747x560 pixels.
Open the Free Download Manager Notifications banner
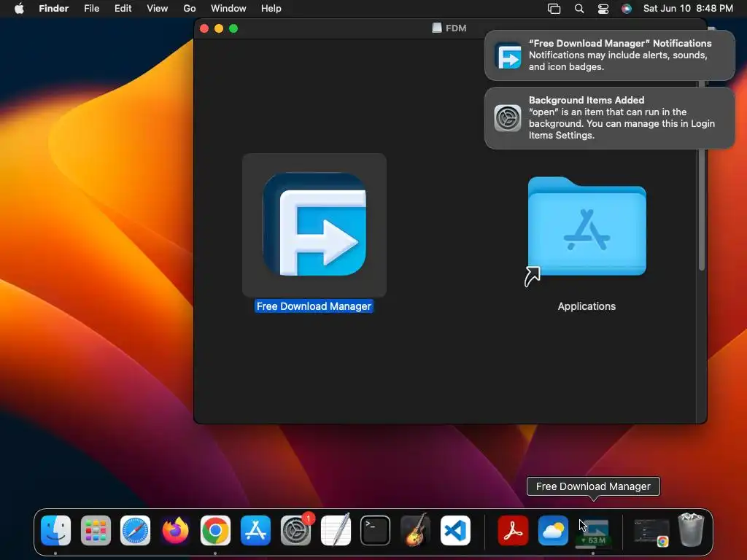click(609, 55)
